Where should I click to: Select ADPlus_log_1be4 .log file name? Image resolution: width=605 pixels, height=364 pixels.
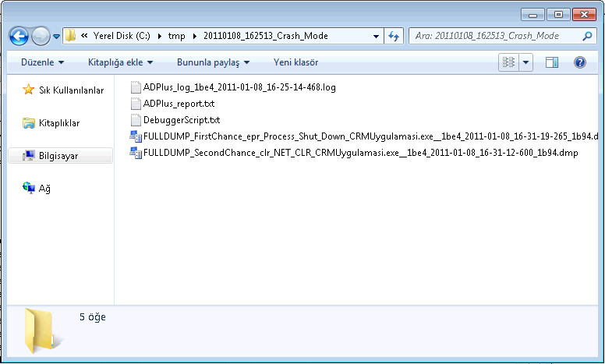[x=239, y=87]
